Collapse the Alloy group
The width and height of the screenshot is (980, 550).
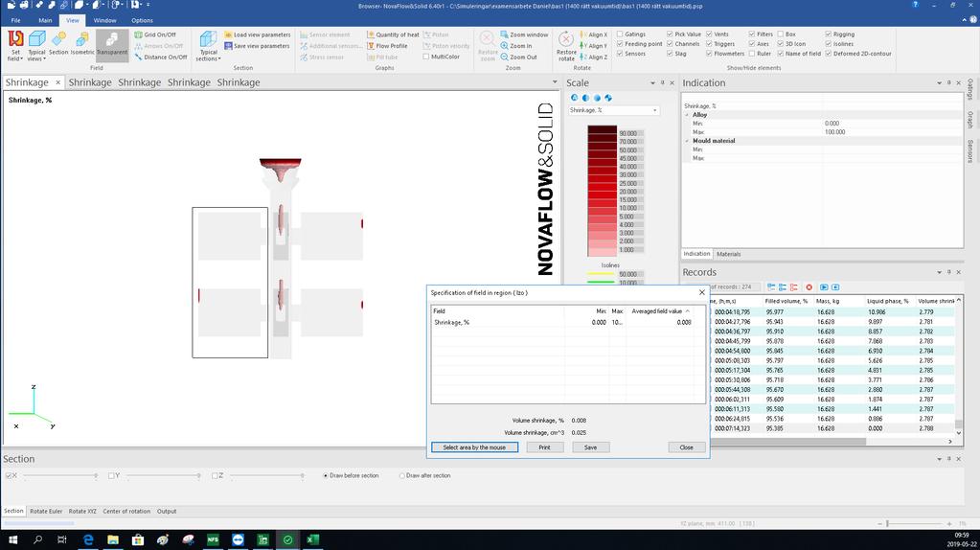point(688,115)
